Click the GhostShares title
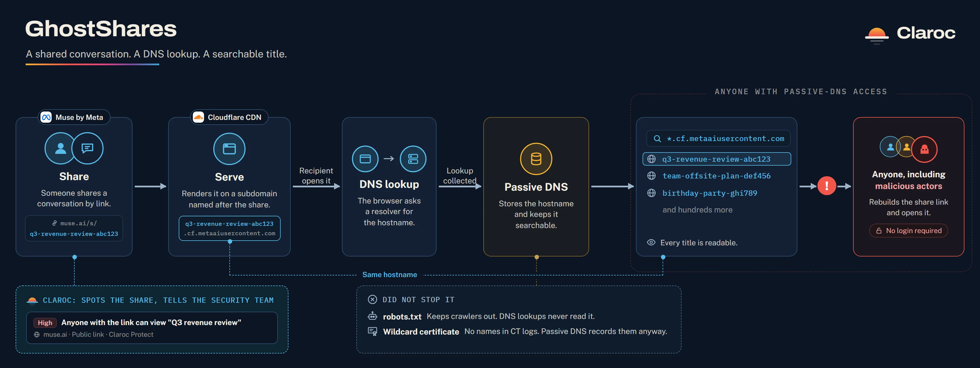 tap(101, 28)
